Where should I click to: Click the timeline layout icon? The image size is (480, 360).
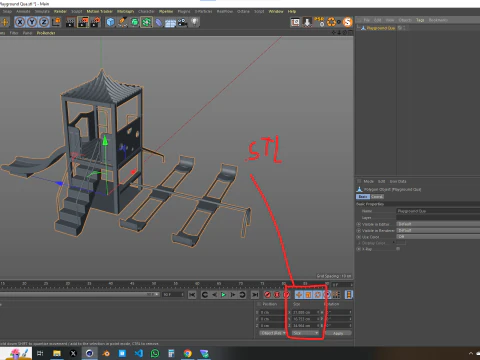point(348,295)
